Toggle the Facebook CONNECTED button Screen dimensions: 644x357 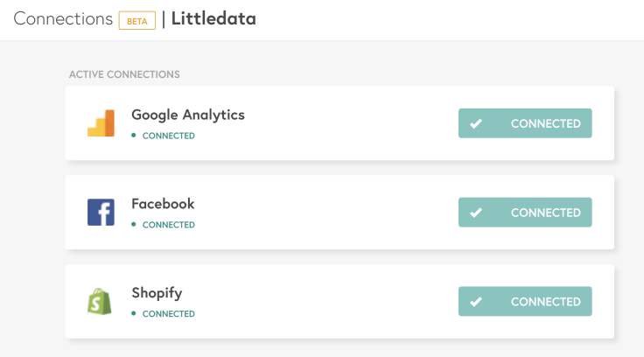coord(525,213)
